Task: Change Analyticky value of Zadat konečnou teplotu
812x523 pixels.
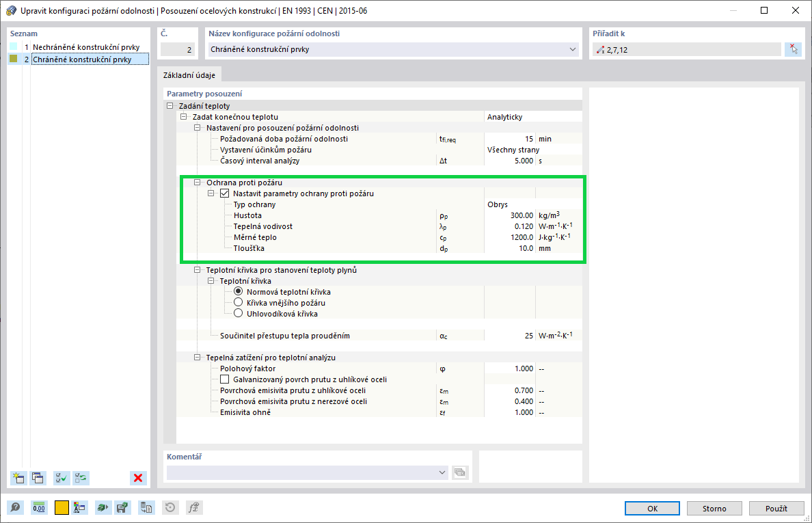Action: (x=533, y=117)
